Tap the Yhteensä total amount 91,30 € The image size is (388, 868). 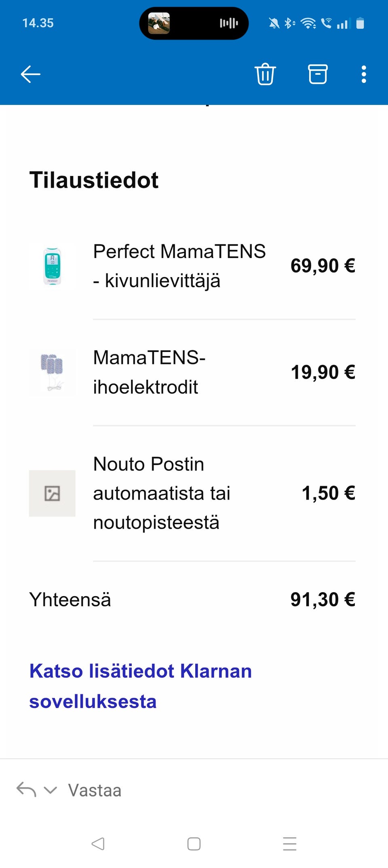coord(323,599)
